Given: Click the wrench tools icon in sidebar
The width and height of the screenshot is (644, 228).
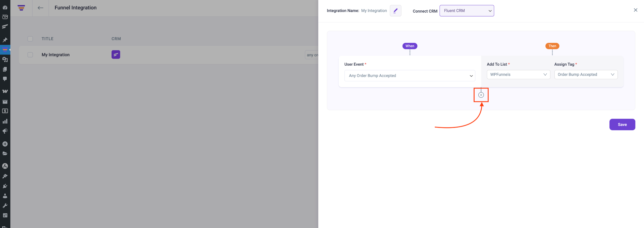Looking at the screenshot, I should click(x=5, y=205).
